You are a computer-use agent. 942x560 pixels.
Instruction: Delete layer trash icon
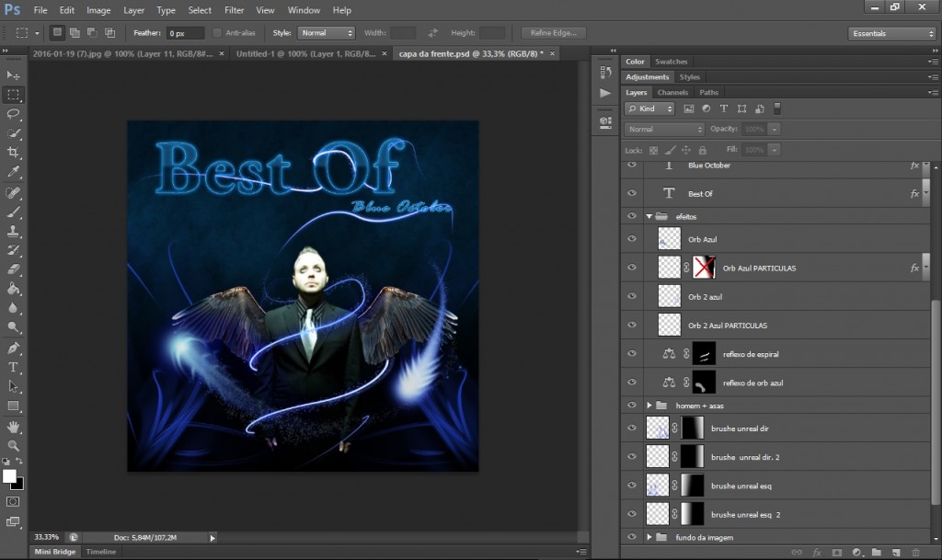916,553
